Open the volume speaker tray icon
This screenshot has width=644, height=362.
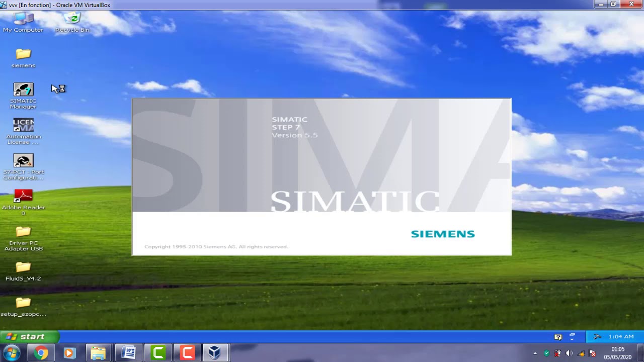tap(569, 353)
